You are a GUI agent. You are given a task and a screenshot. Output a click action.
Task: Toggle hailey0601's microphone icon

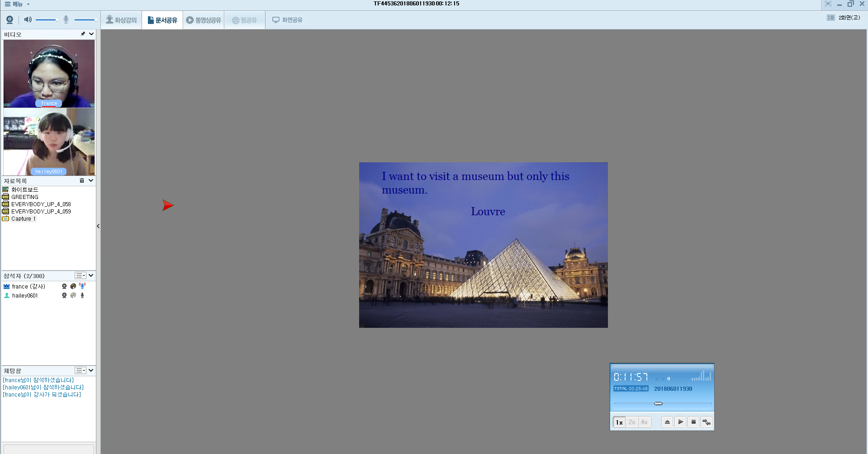pyautogui.click(x=82, y=295)
